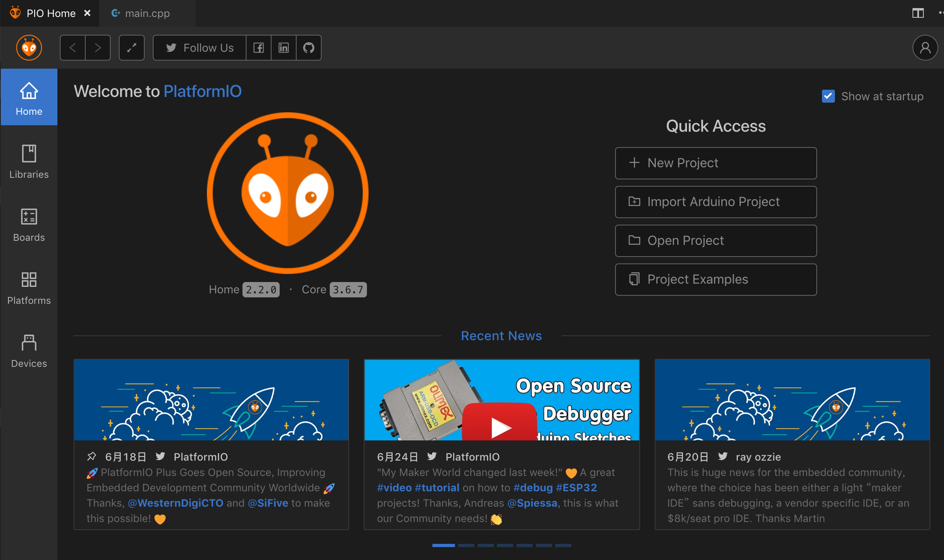Uncheck Show at startup checkbox

pos(828,96)
